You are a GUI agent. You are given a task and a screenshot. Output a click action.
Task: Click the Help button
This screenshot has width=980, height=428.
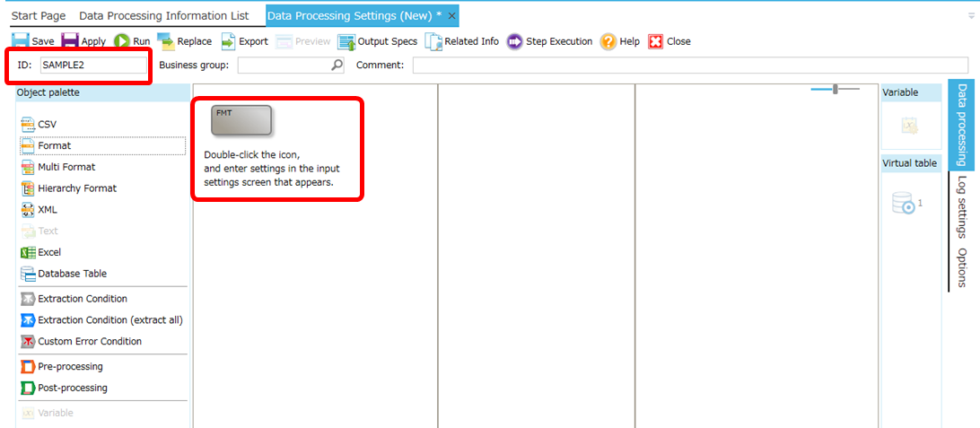pos(619,41)
